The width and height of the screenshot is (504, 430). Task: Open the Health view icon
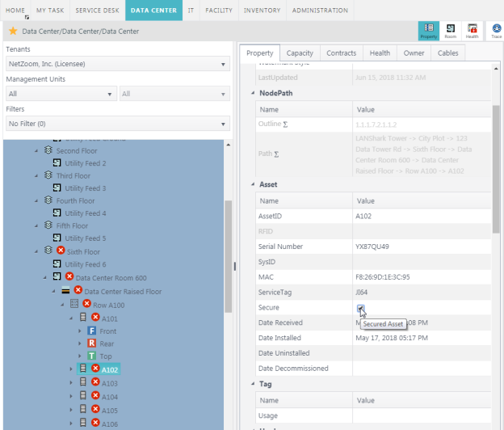(x=472, y=31)
